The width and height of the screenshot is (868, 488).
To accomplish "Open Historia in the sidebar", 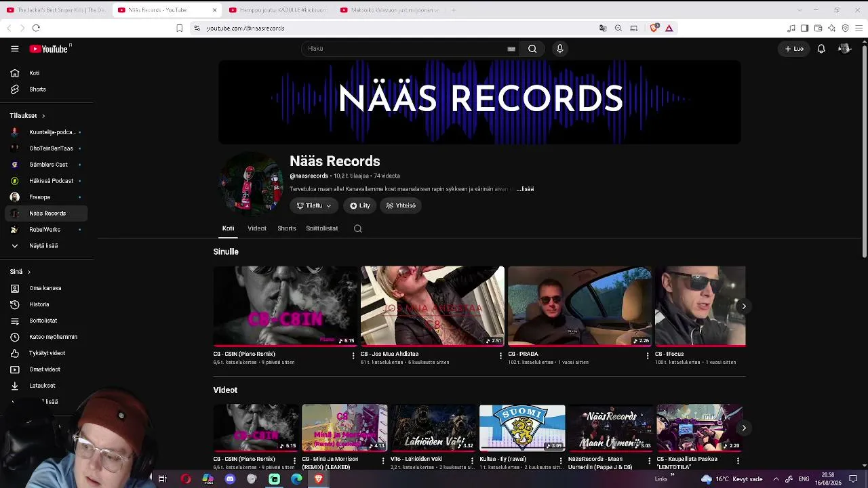I will click(46, 304).
